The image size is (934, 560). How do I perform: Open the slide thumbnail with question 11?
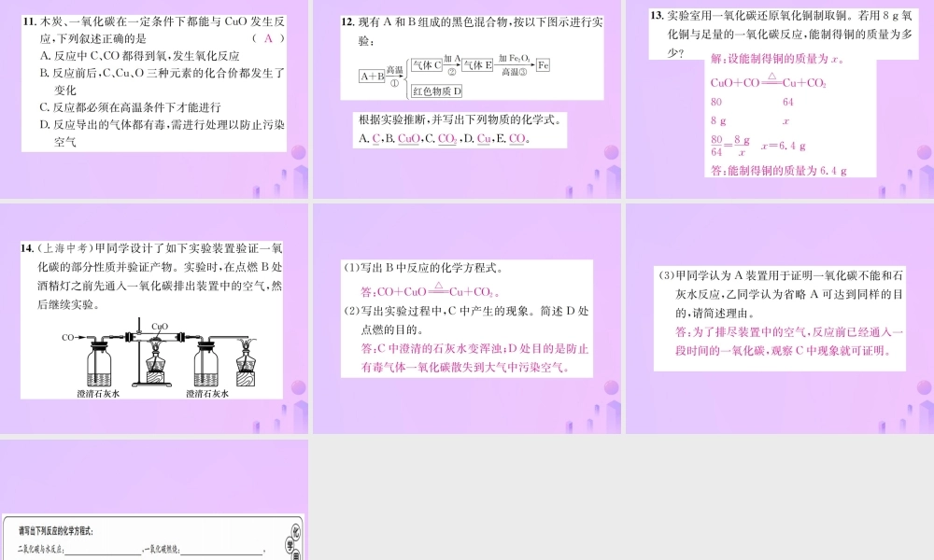154,99
